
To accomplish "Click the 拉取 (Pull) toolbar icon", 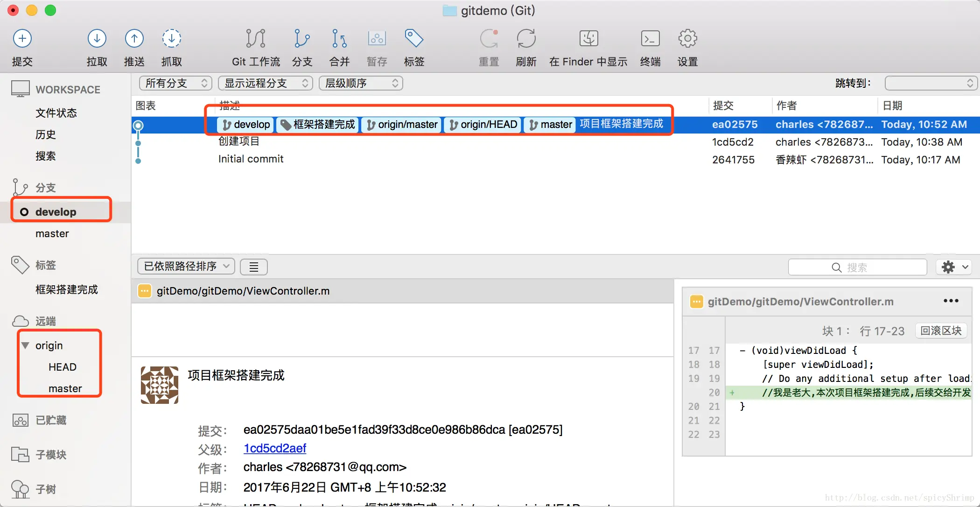I will [x=97, y=39].
